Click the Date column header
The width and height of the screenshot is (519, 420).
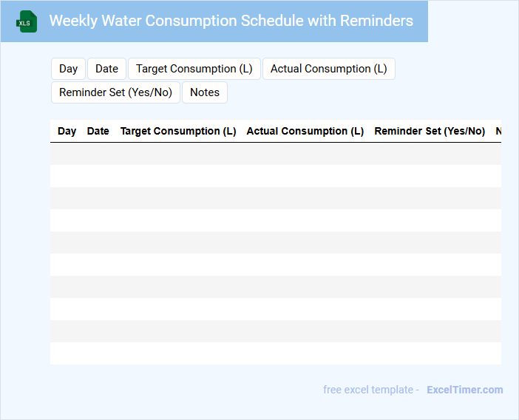coord(98,131)
